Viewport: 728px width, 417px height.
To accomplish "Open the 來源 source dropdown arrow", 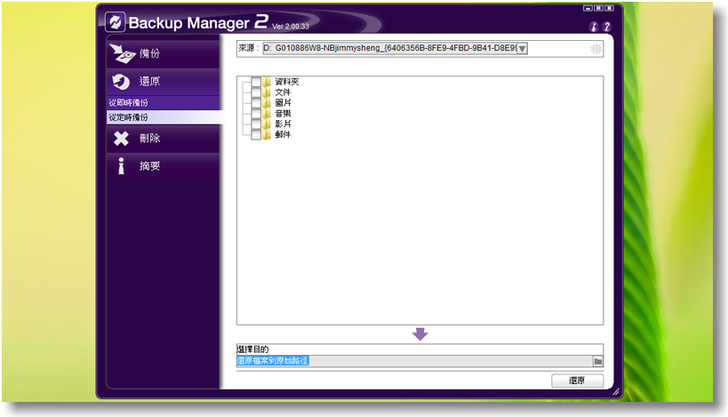I will pyautogui.click(x=522, y=48).
